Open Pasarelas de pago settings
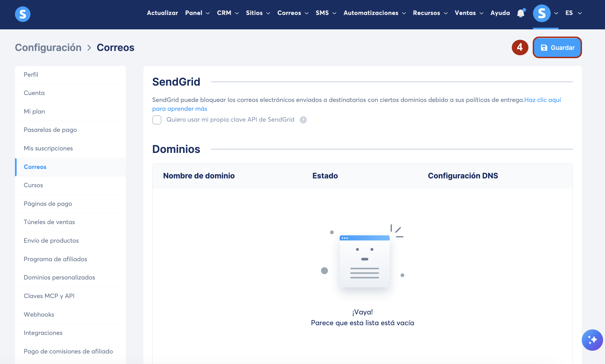Screen dimensions: 605x364 pyautogui.click(x=70, y=130)
